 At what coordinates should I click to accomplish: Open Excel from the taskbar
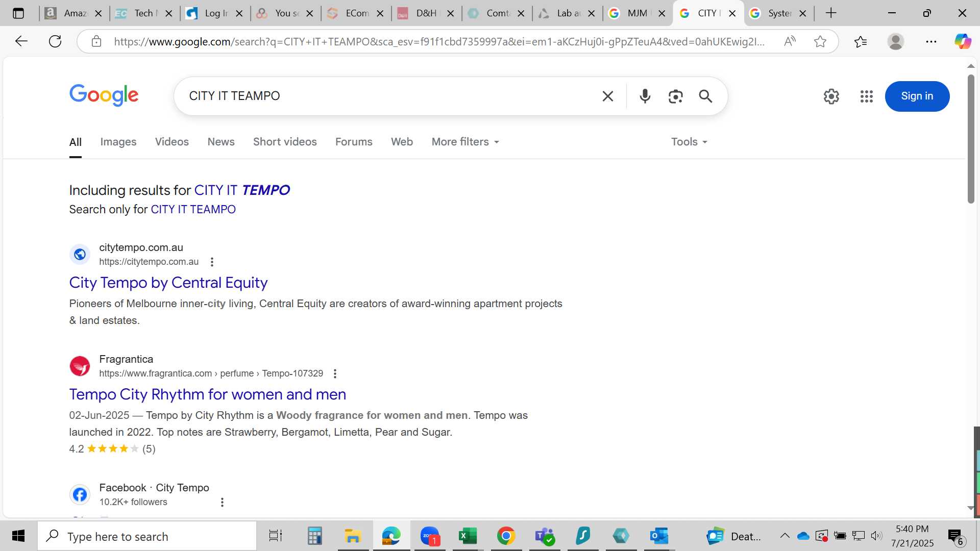(x=468, y=536)
